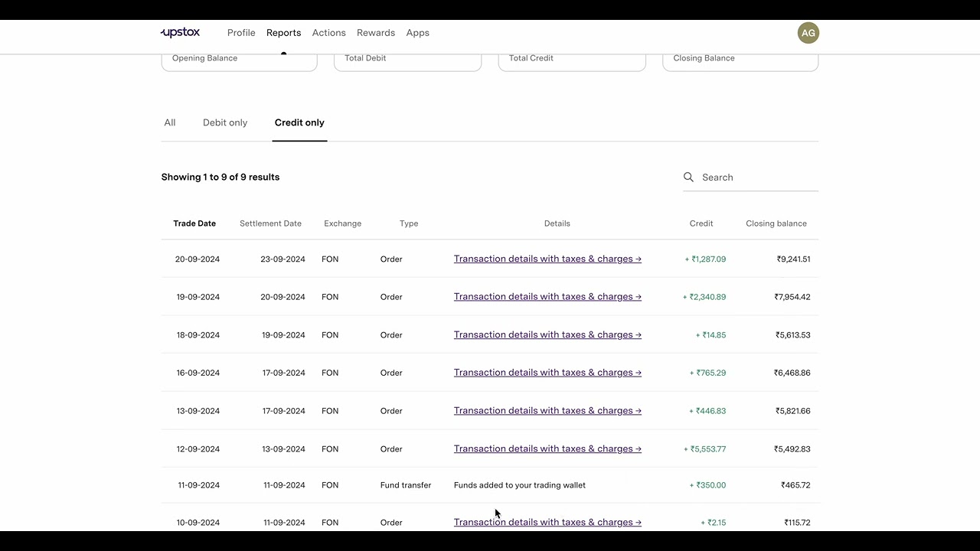Viewport: 980px width, 551px height.
Task: Open transaction details for 10-09-2024 trade
Action: point(547,522)
